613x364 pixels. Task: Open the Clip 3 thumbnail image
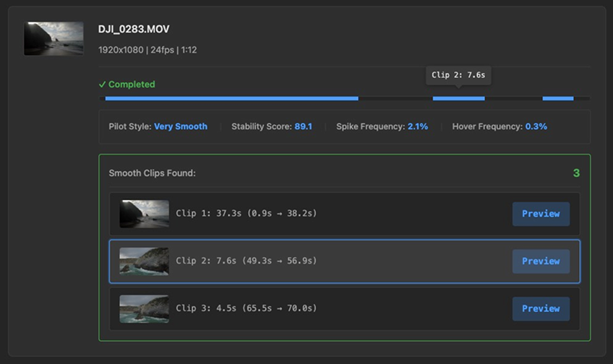pyautogui.click(x=144, y=308)
